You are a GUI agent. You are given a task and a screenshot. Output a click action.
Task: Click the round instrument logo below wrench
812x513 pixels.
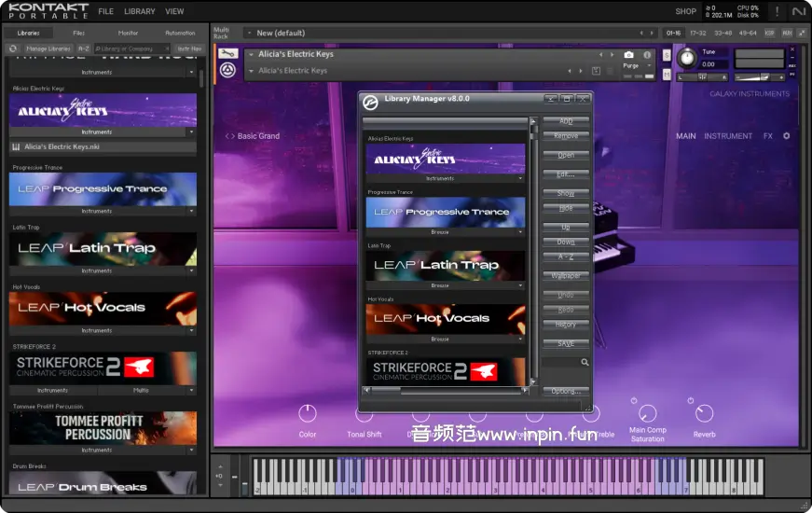tap(227, 70)
